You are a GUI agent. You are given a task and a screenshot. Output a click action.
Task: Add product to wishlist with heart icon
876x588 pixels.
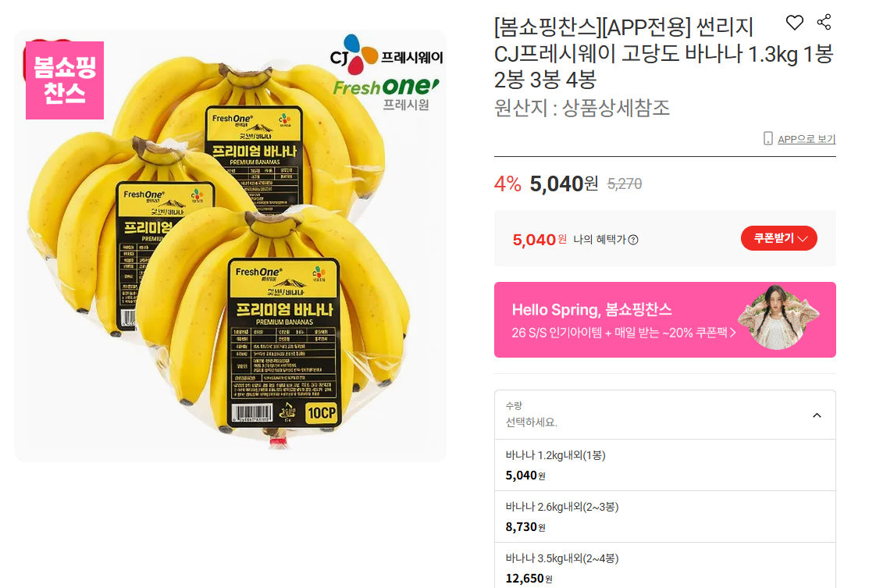tap(795, 23)
